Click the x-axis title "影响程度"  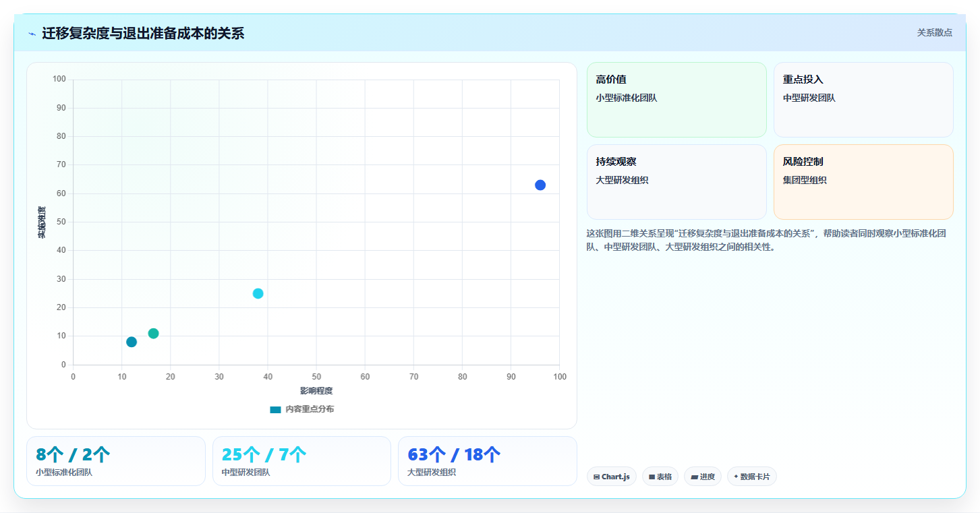[316, 391]
